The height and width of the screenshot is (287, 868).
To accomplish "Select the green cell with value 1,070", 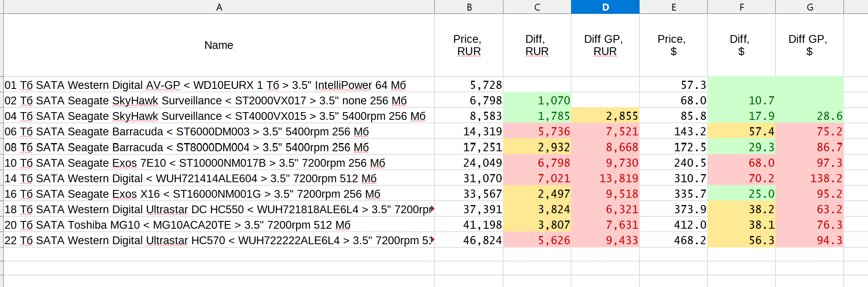I will click(x=537, y=100).
